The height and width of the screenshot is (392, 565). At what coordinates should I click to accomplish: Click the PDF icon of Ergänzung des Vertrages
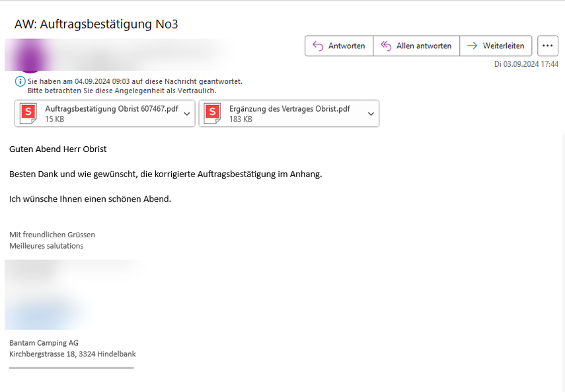coord(212,114)
